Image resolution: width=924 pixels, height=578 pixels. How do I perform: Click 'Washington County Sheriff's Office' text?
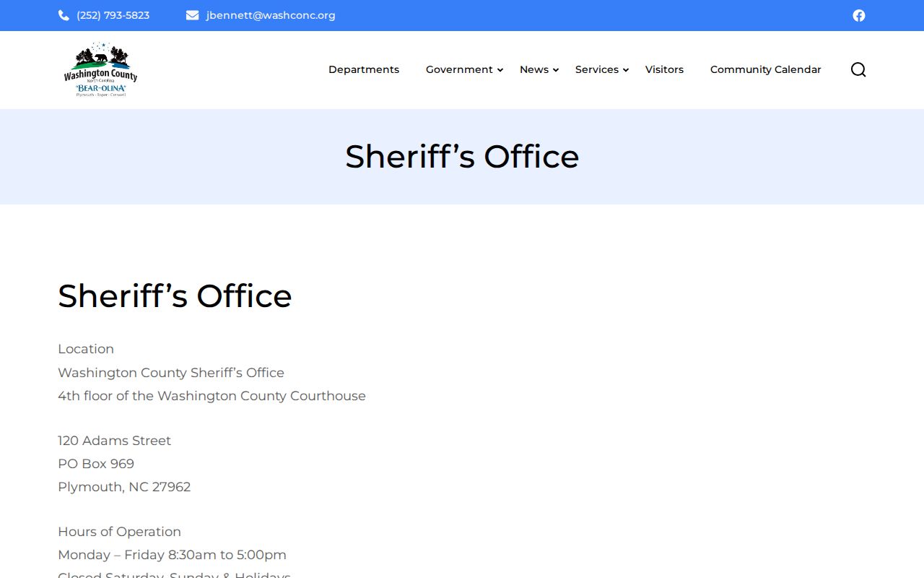pos(171,373)
